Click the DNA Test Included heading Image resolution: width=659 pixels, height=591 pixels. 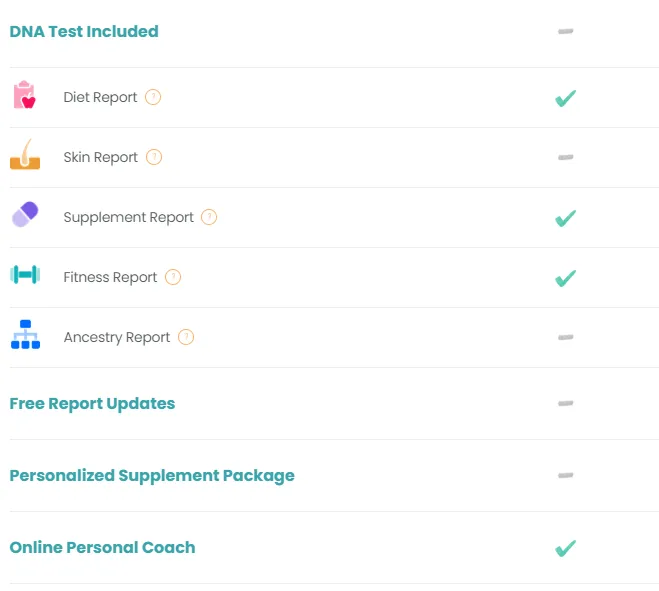click(84, 31)
